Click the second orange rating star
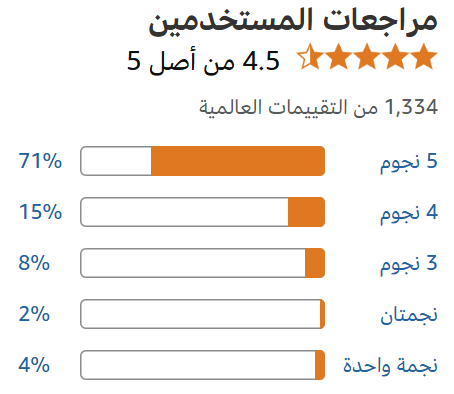 (x=395, y=56)
